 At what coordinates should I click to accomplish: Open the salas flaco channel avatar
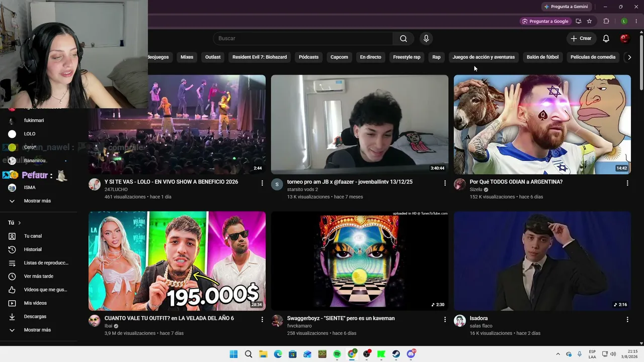pyautogui.click(x=460, y=321)
